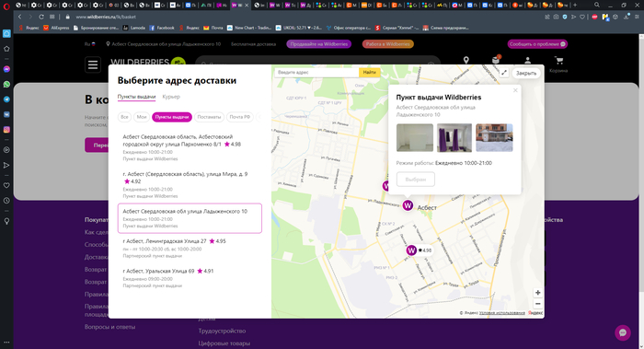This screenshot has width=644, height=349.
Task: Open Telegram in the Opera sidebar
Action: click(x=6, y=99)
